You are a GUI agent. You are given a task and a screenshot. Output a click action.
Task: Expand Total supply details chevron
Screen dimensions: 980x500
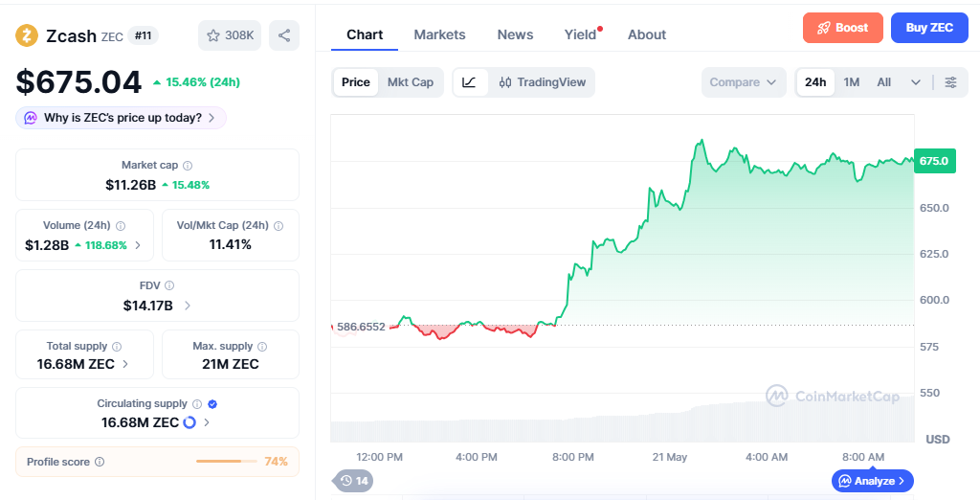click(x=125, y=364)
